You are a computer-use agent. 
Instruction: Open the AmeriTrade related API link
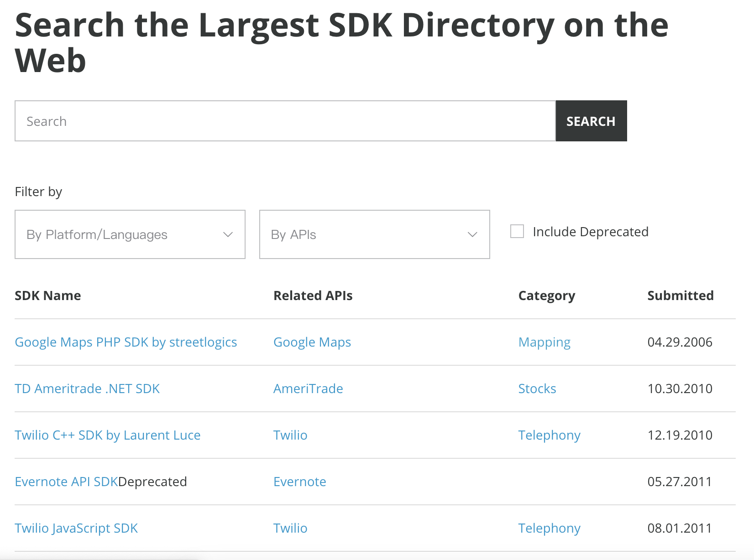coord(308,389)
